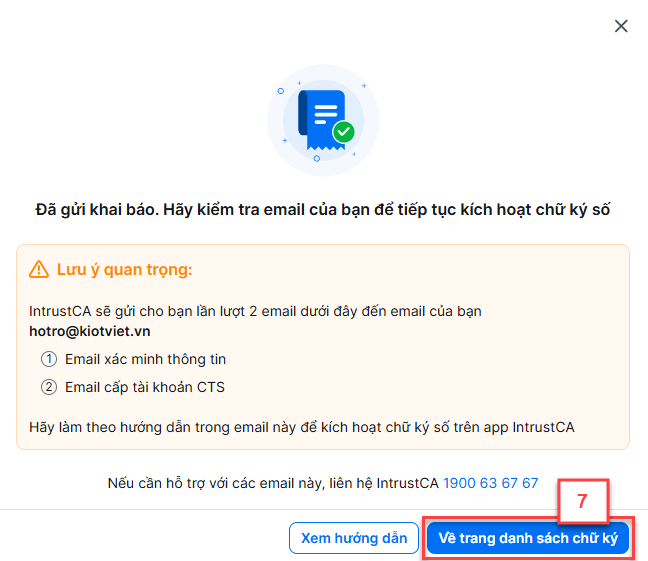
Task: Click the red annotation box labeled 7
Action: click(x=583, y=501)
